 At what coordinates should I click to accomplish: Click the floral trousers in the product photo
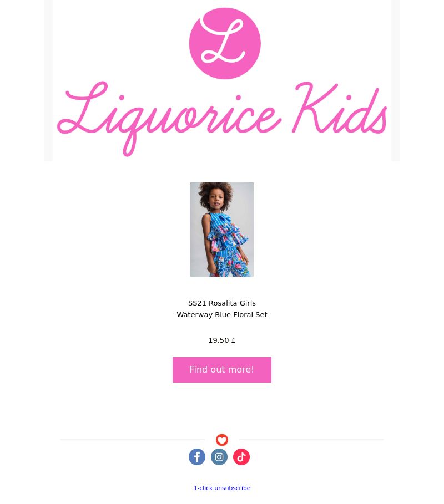pyautogui.click(x=230, y=265)
